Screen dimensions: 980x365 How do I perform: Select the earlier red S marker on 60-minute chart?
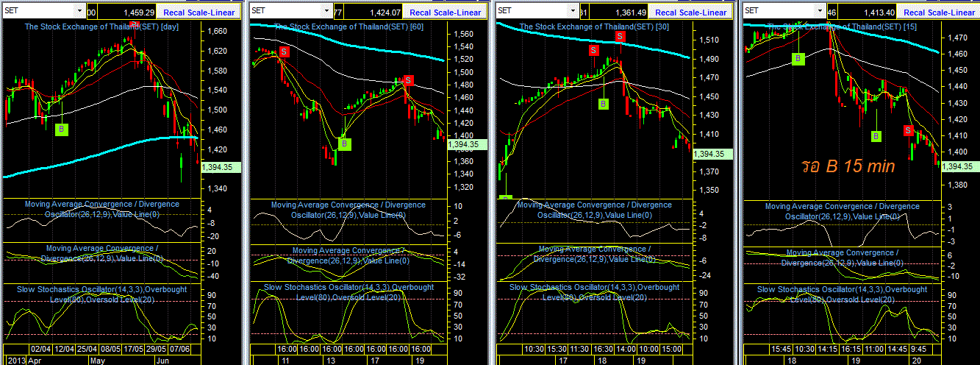click(284, 52)
